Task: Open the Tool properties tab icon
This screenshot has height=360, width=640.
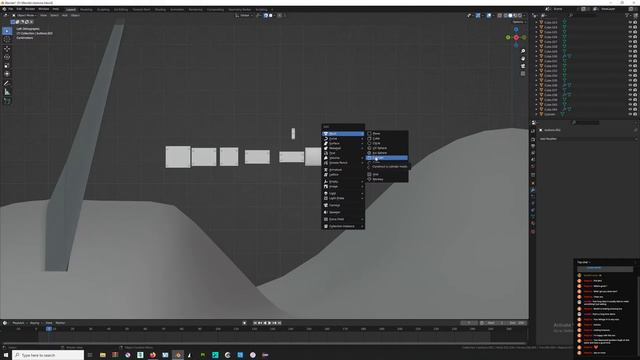Action: coord(533,131)
